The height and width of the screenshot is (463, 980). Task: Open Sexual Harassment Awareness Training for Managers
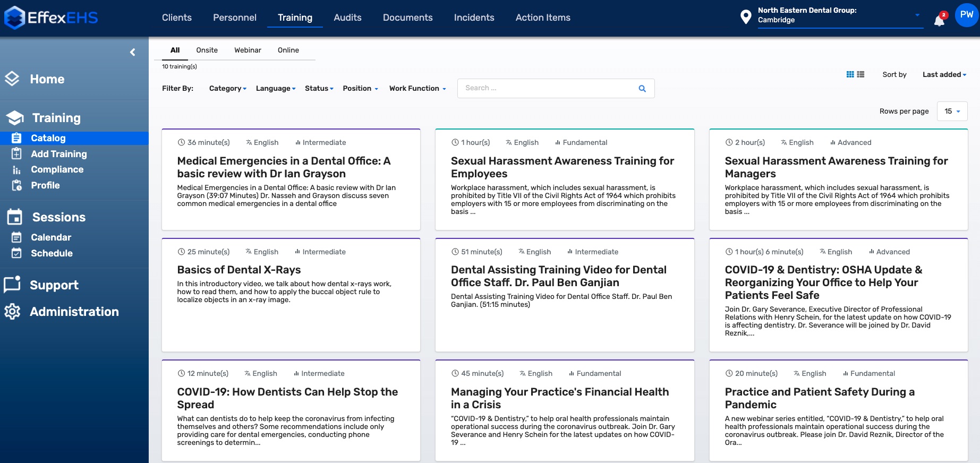click(839, 179)
